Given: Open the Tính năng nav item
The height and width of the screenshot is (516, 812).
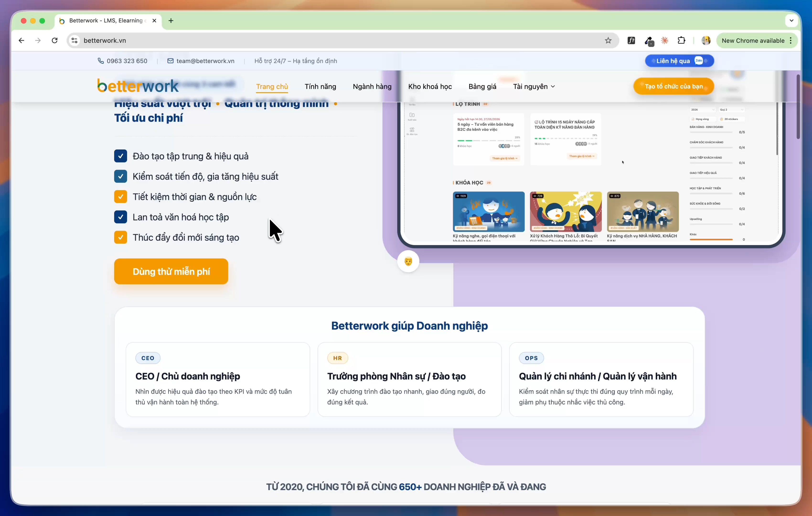Looking at the screenshot, I should [x=320, y=87].
